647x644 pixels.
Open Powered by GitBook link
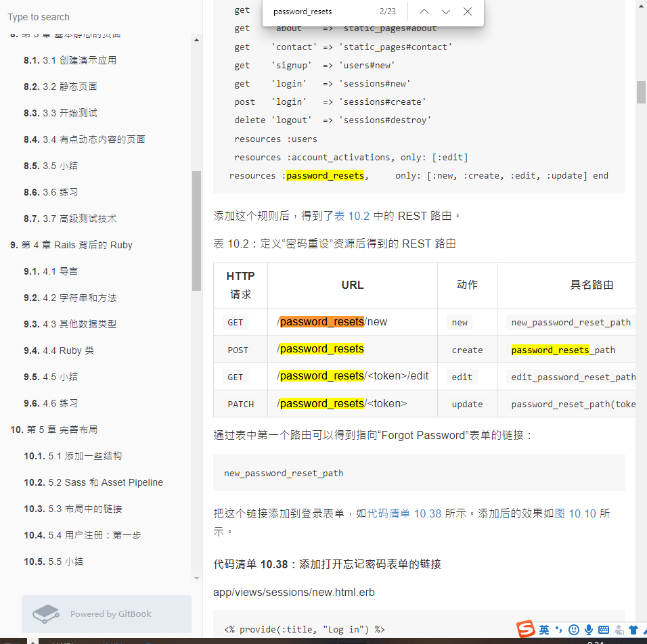pos(106,614)
